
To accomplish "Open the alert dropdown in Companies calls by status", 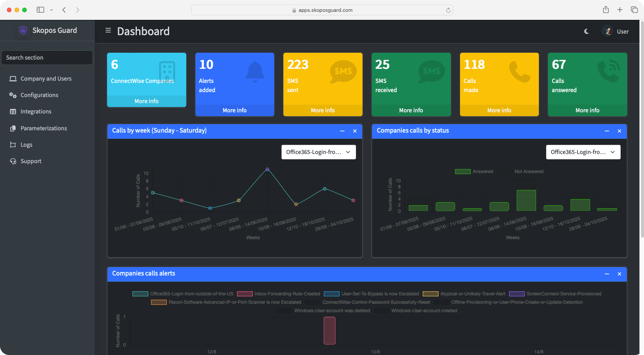I will point(583,152).
